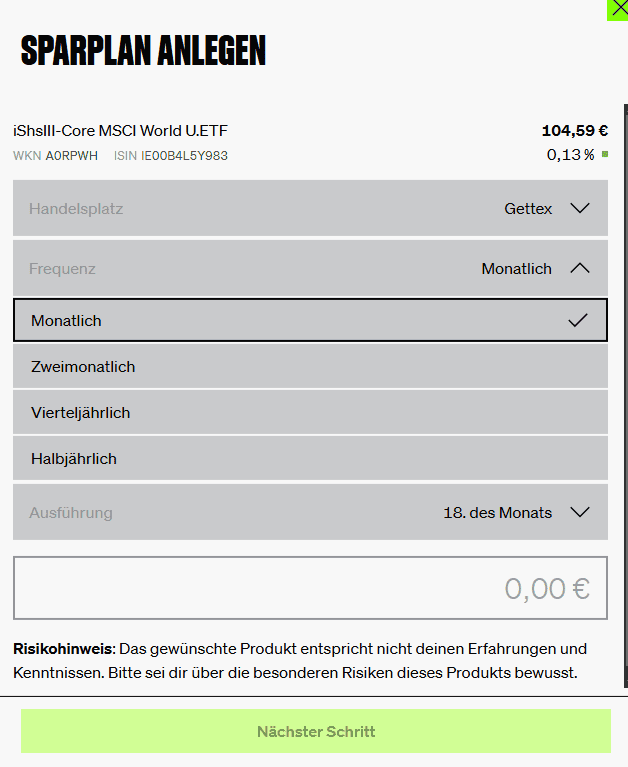The width and height of the screenshot is (628, 767).
Task: Click the amount field showing 0,00 €
Action: 311,588
